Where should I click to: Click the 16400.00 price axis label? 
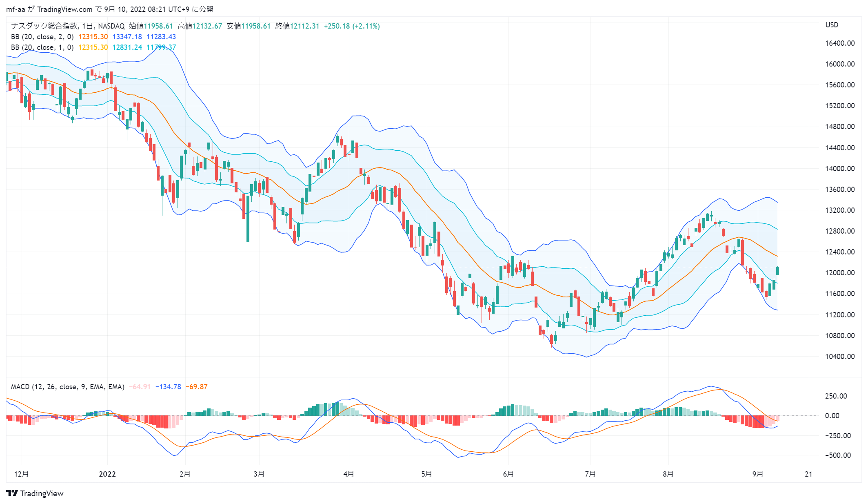840,43
